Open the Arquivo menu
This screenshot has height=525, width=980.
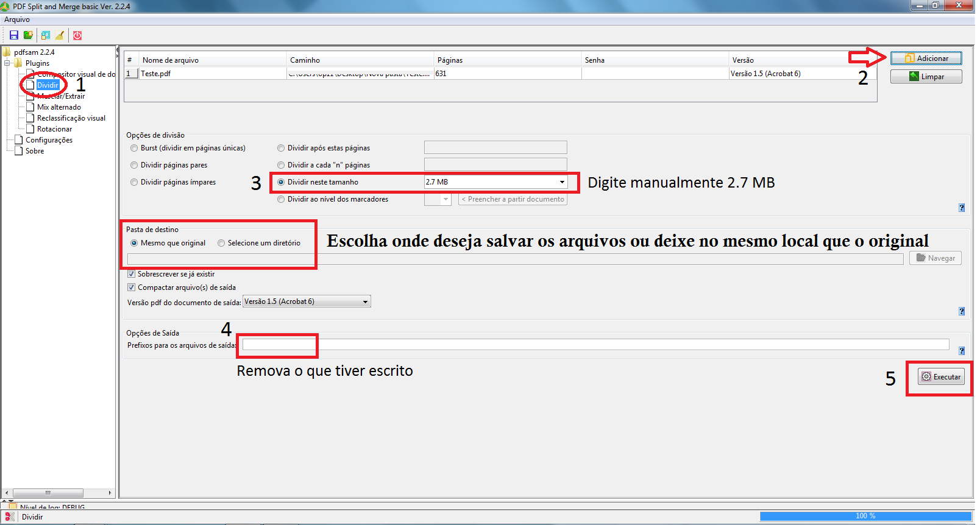17,19
